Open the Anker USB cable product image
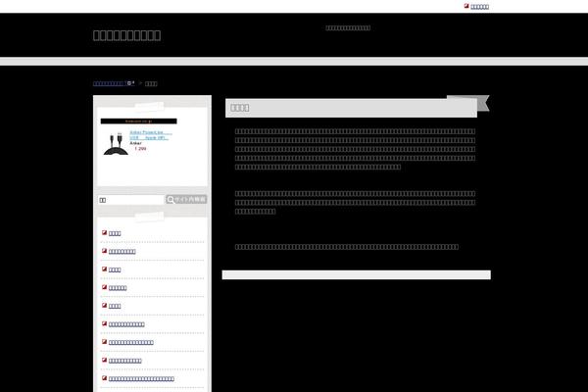The height and width of the screenshot is (392, 588). (116, 144)
